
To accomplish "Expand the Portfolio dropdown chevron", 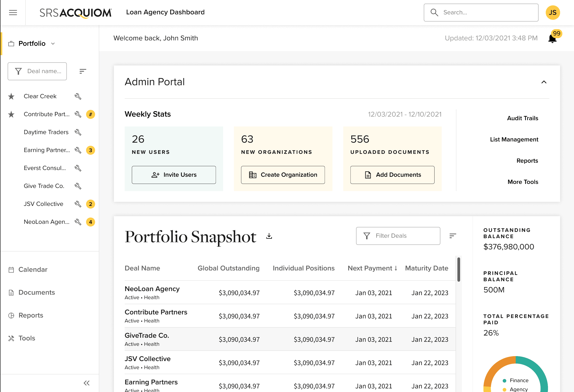I will click(x=53, y=44).
